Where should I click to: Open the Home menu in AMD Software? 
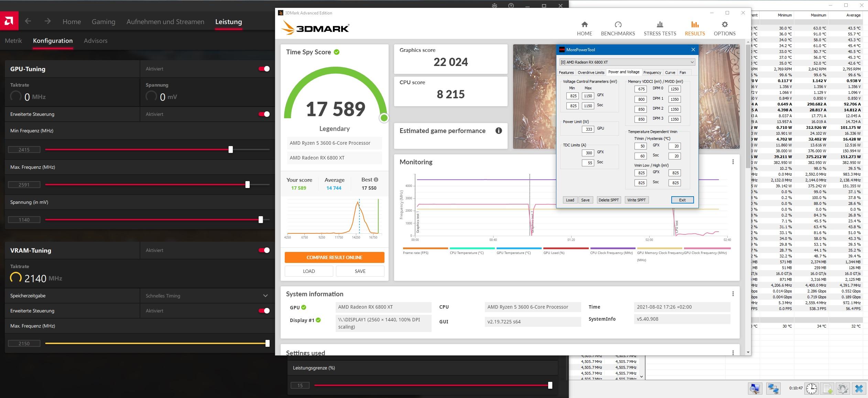pyautogui.click(x=72, y=22)
